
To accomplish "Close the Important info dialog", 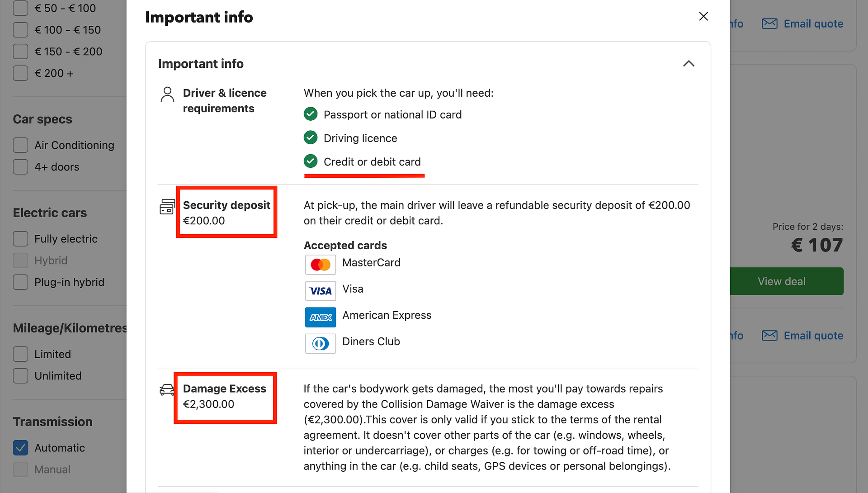I will 703,16.
